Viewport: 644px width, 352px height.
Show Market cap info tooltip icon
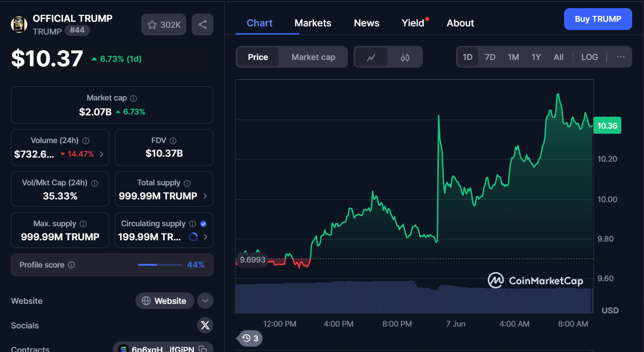[134, 98]
